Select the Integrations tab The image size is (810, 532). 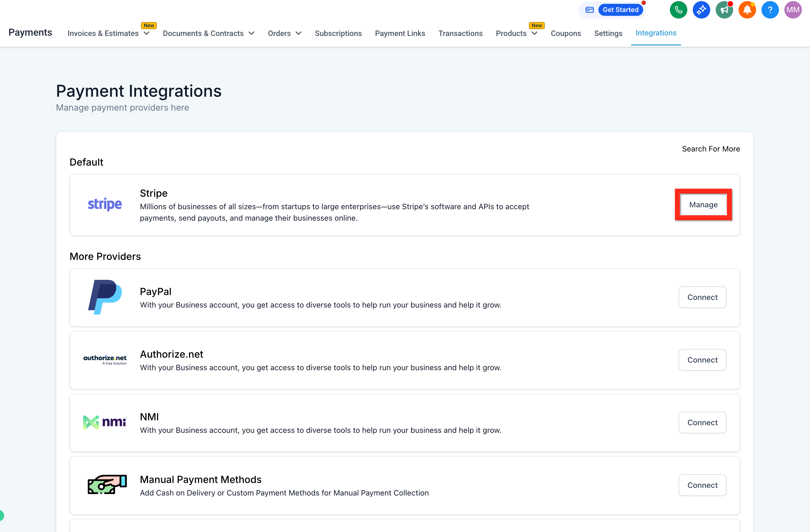click(656, 33)
